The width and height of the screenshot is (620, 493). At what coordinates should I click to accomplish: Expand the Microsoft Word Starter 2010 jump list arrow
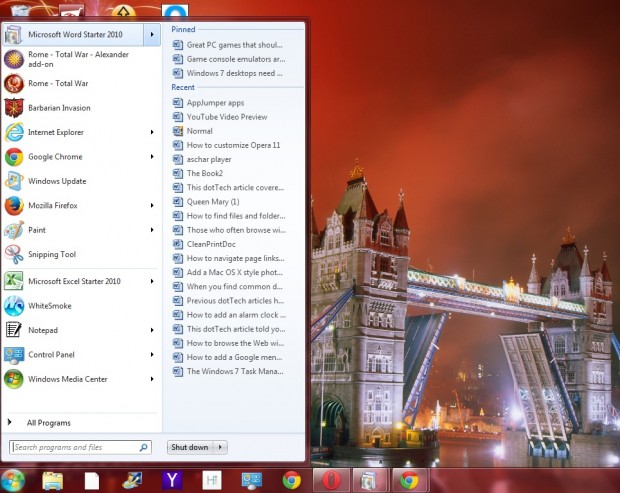click(152, 34)
